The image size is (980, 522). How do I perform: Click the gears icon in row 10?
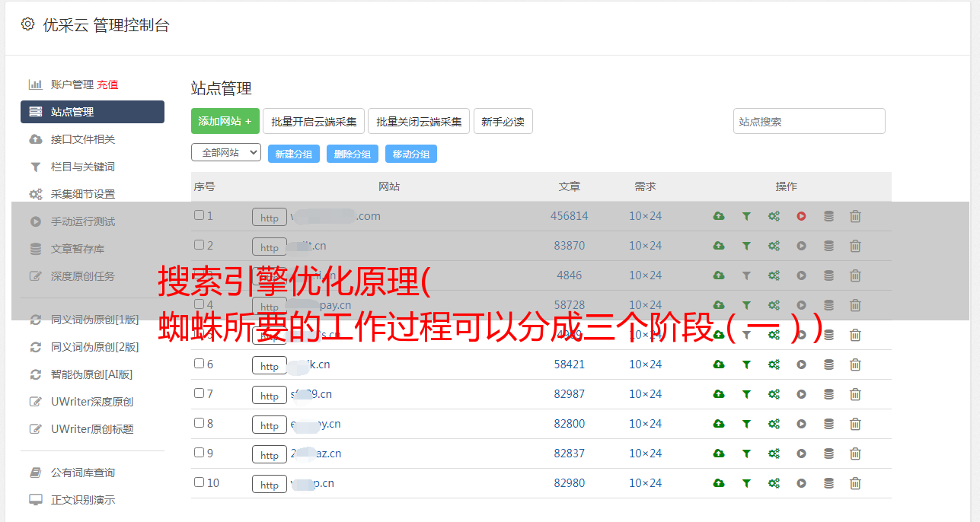pyautogui.click(x=774, y=483)
